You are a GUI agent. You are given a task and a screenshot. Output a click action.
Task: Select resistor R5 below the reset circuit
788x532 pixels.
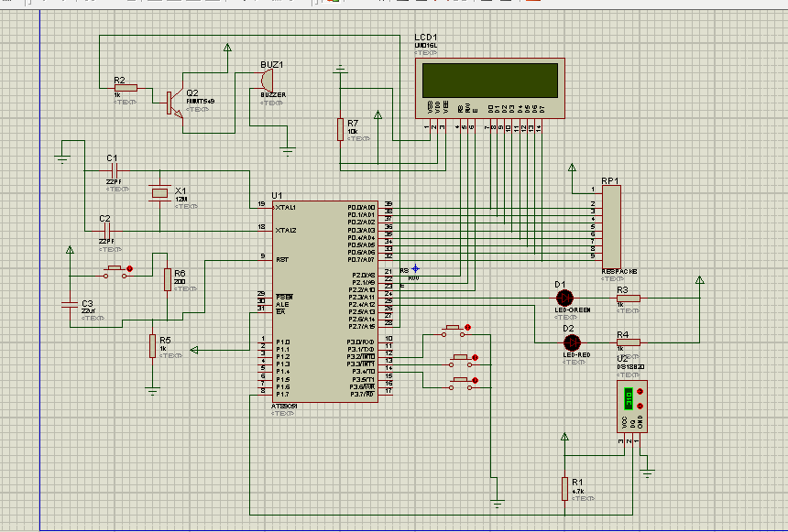(x=152, y=346)
